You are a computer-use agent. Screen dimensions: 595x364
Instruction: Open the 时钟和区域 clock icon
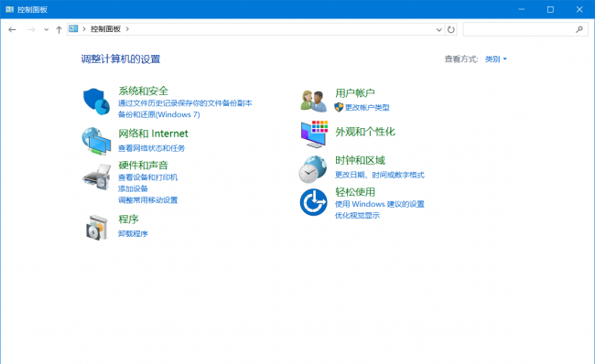click(313, 169)
